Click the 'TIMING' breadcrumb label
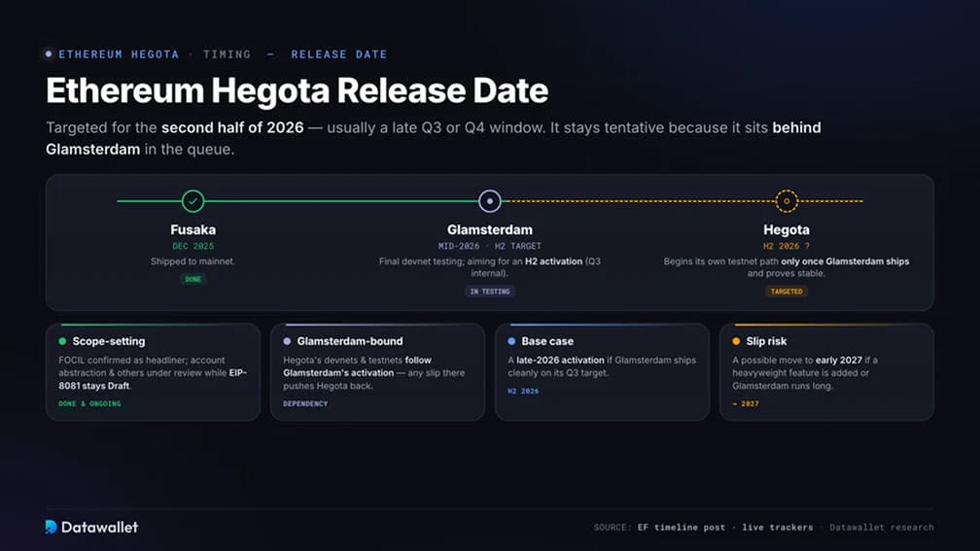Screen dimensions: 980x551 (x=227, y=54)
